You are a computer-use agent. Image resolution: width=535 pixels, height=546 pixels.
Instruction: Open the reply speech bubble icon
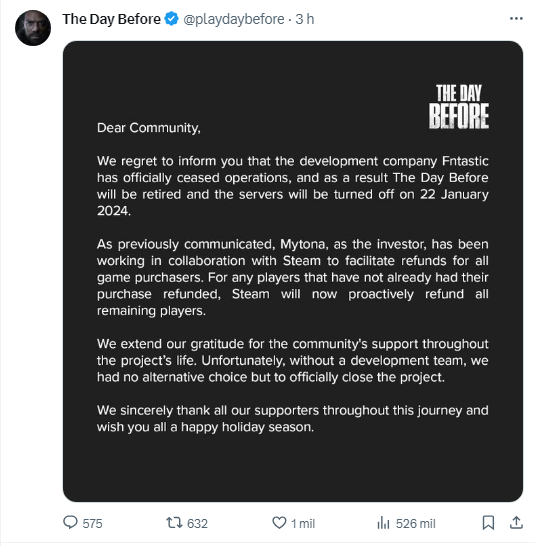70,522
